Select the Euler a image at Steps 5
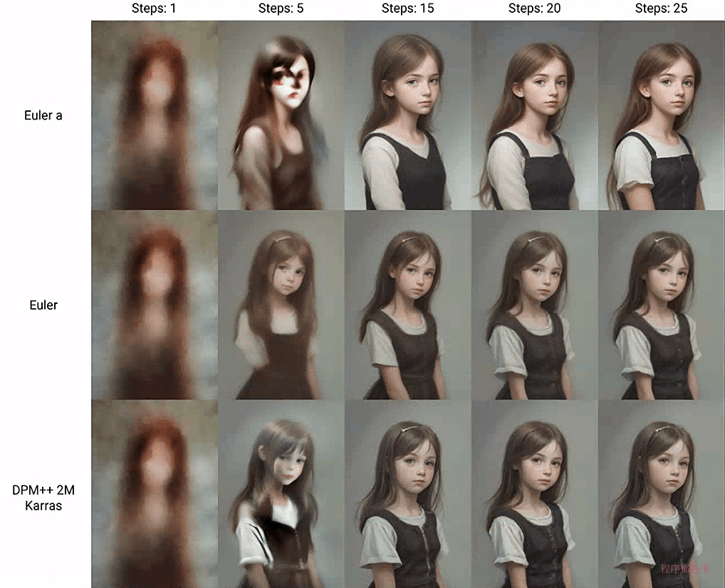This screenshot has width=725, height=588. (x=281, y=115)
